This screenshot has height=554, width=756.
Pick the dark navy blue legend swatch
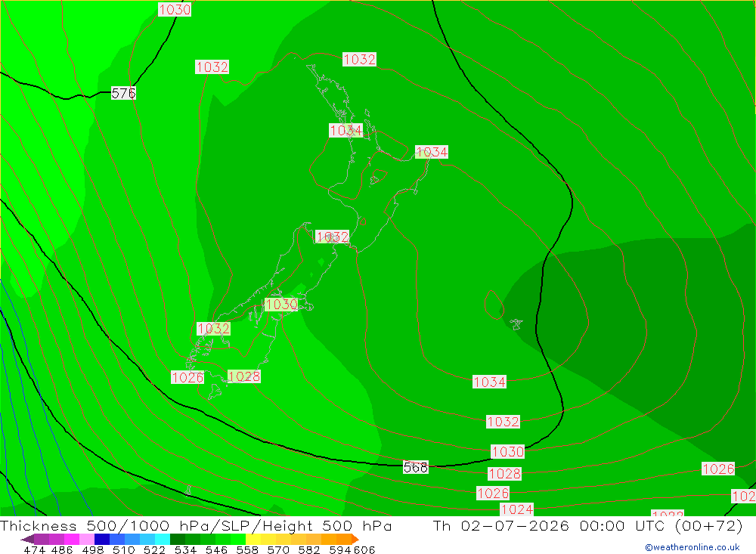click(x=102, y=539)
